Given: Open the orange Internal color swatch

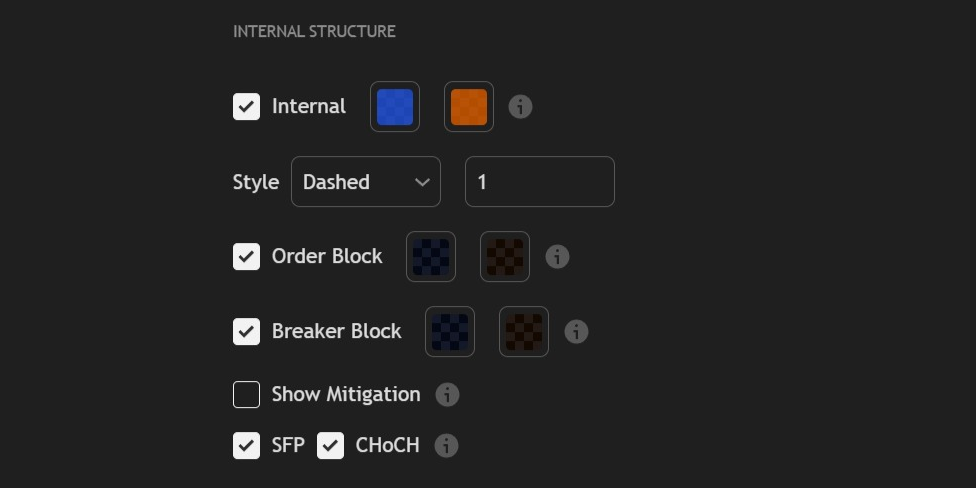Looking at the screenshot, I should [469, 107].
